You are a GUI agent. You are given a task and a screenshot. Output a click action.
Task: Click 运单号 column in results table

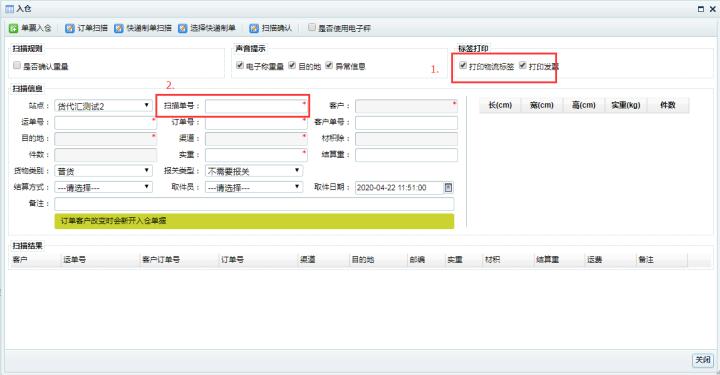100,260
